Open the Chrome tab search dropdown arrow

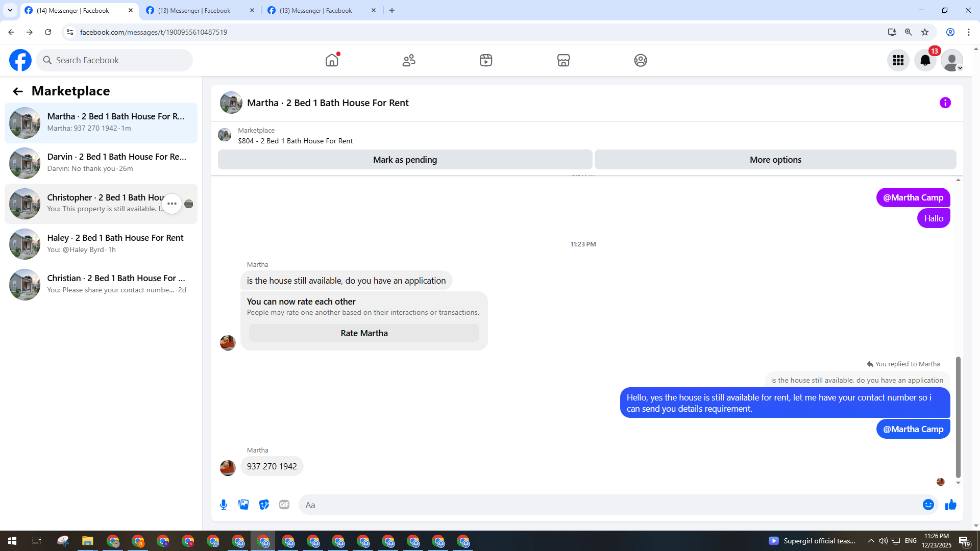tap(10, 10)
